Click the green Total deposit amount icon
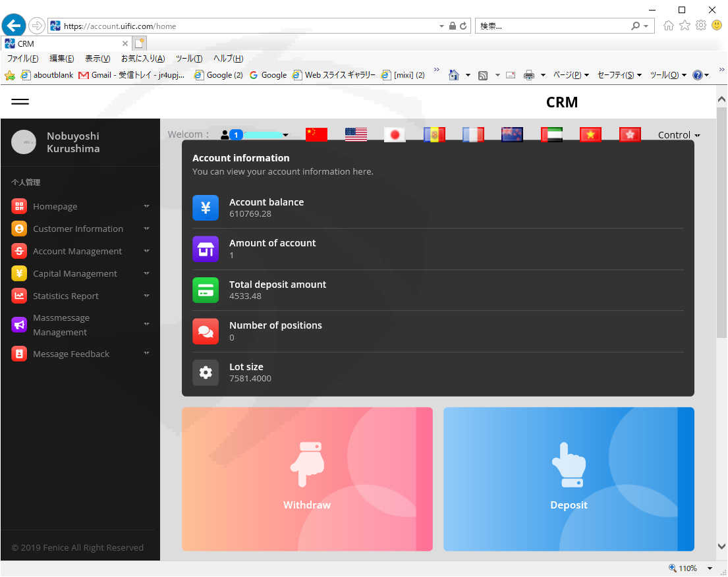Viewport: 728px width, 577px height. click(205, 290)
